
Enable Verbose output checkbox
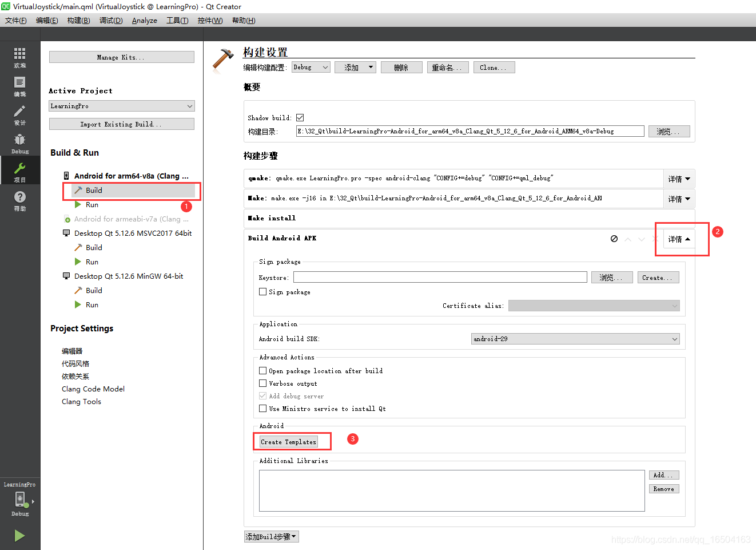point(263,383)
